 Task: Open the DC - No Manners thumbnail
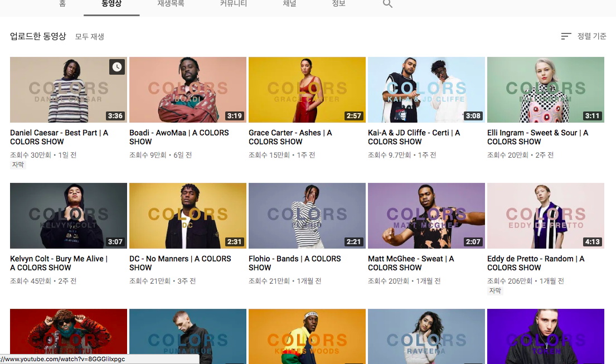click(188, 216)
